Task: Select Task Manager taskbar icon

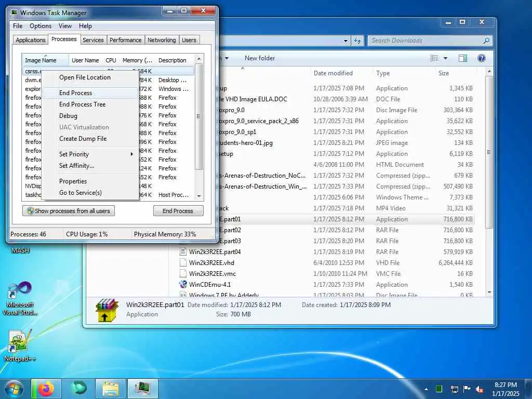Action: pos(142,389)
